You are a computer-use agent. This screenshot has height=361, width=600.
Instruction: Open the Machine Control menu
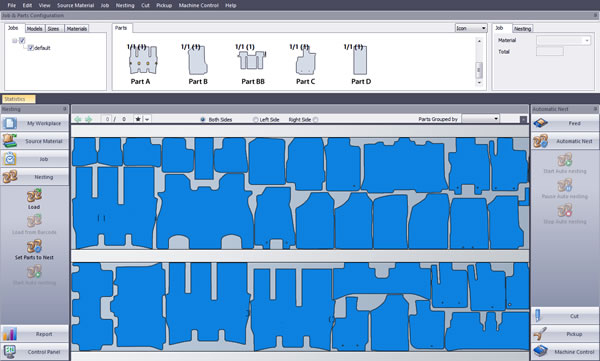pyautogui.click(x=199, y=5)
